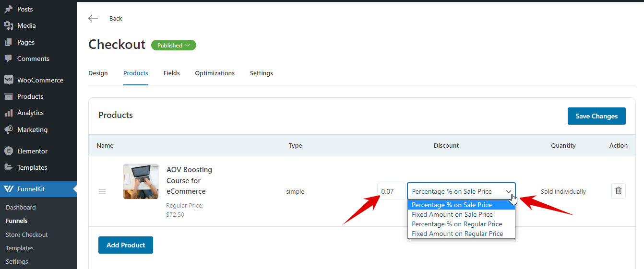Open the Published status dropdown

174,45
